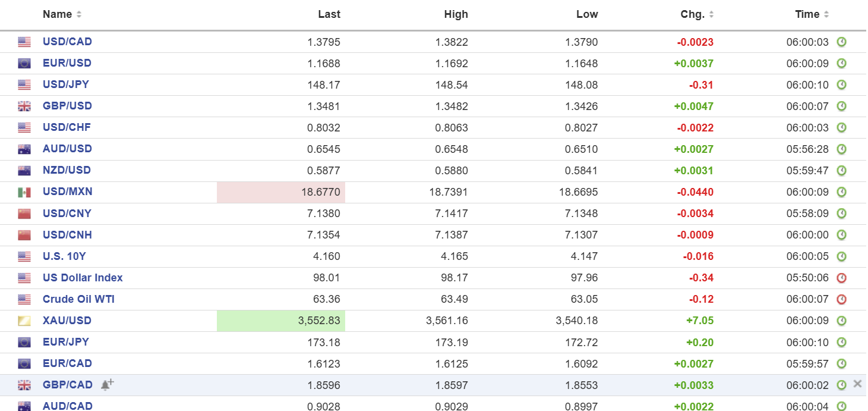Click the Mexico flag icon beside USD/MXN
The image size is (868, 411).
(x=24, y=192)
